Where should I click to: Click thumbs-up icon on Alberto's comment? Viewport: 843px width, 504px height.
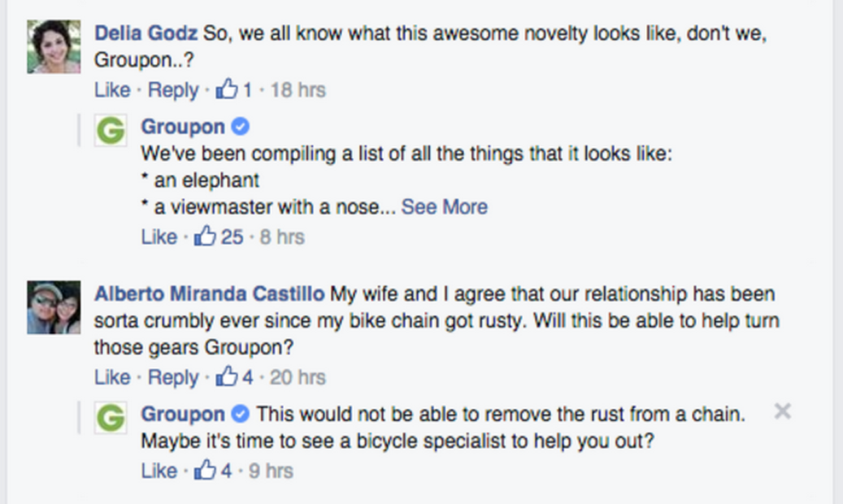coord(227,377)
